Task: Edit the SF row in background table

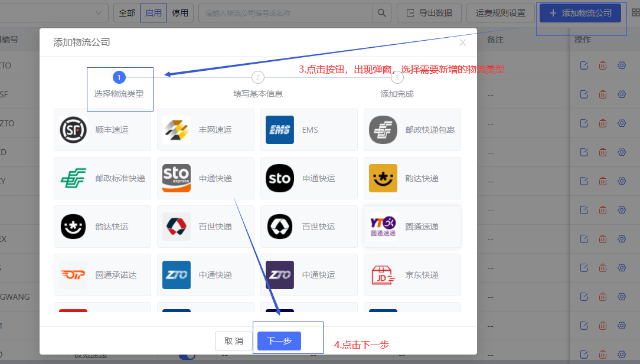Action: (x=584, y=94)
